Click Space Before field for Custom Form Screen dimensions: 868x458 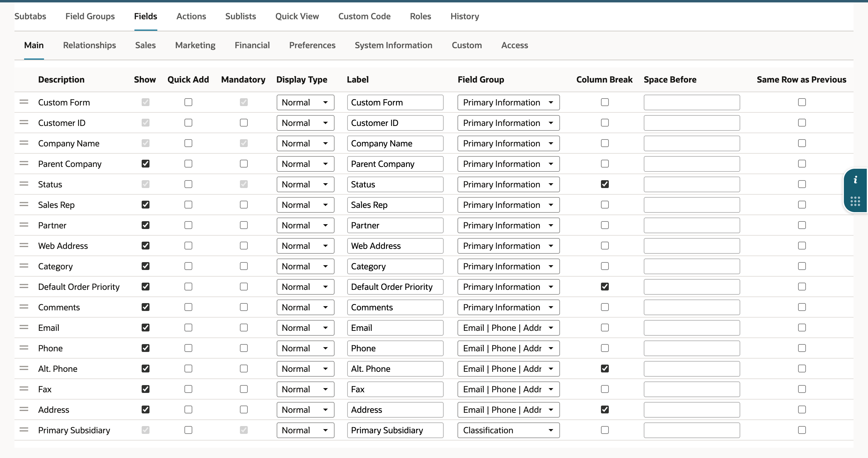pos(692,102)
